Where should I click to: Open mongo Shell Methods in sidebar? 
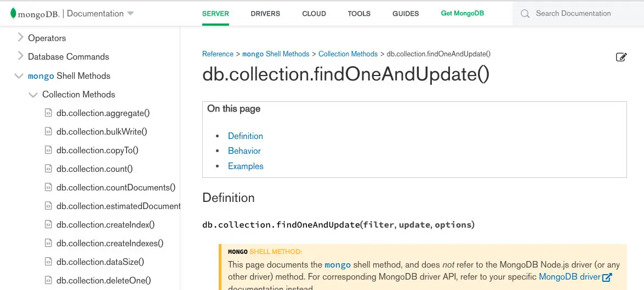tap(69, 76)
